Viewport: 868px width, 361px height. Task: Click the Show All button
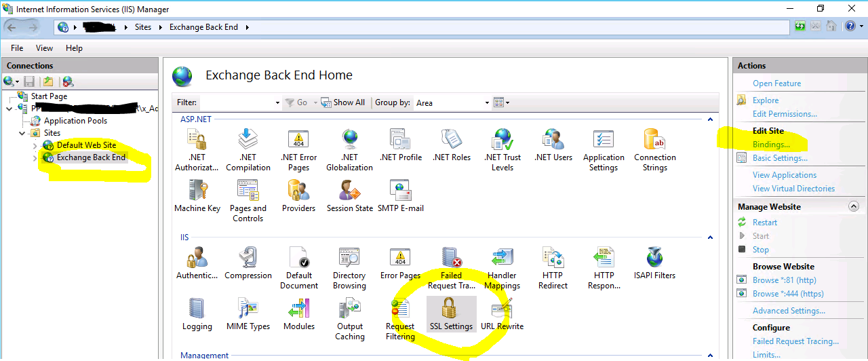343,102
